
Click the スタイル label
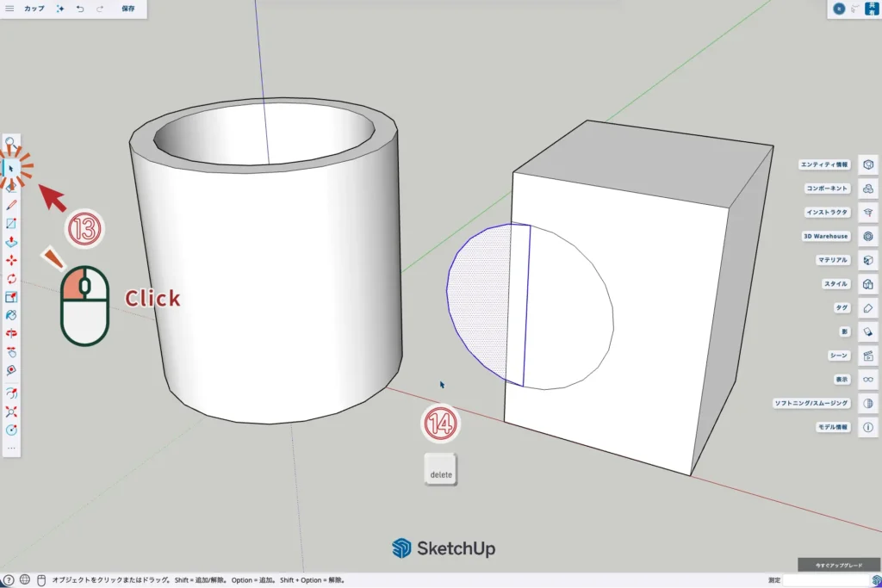(835, 284)
